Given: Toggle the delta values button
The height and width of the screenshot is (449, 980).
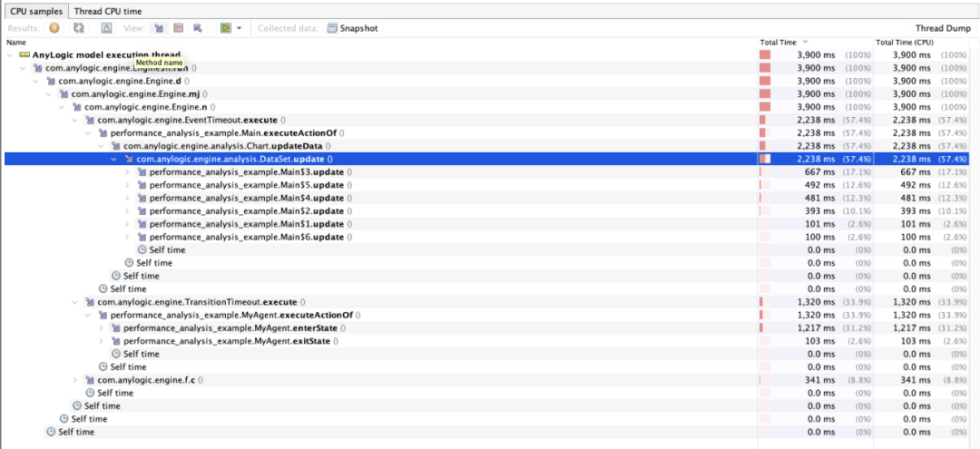Looking at the screenshot, I should pyautogui.click(x=107, y=28).
